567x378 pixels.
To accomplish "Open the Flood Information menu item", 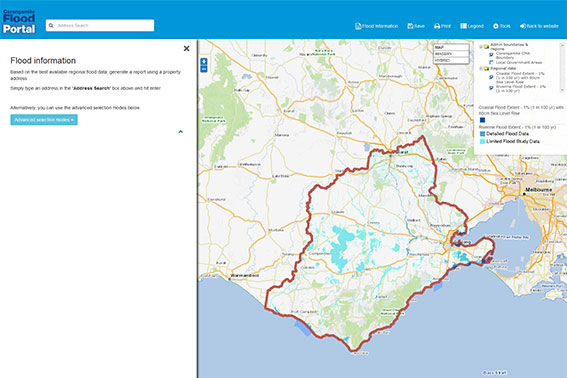I will (x=376, y=26).
